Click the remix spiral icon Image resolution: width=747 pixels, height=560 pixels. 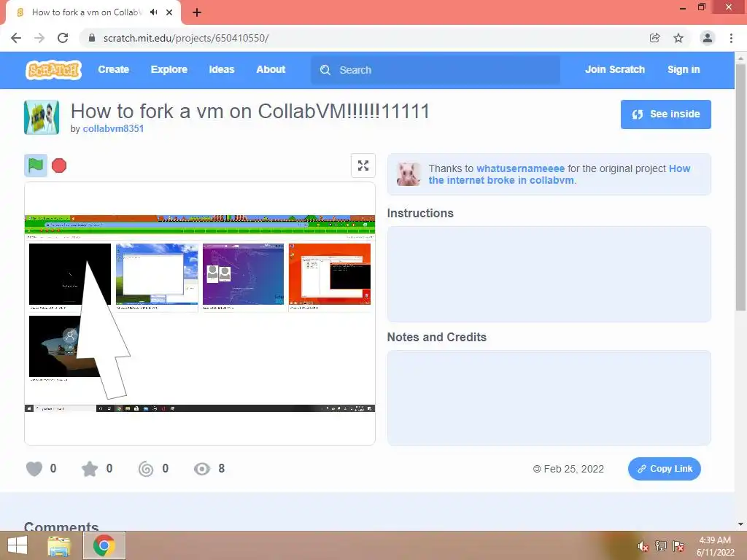pyautogui.click(x=146, y=469)
